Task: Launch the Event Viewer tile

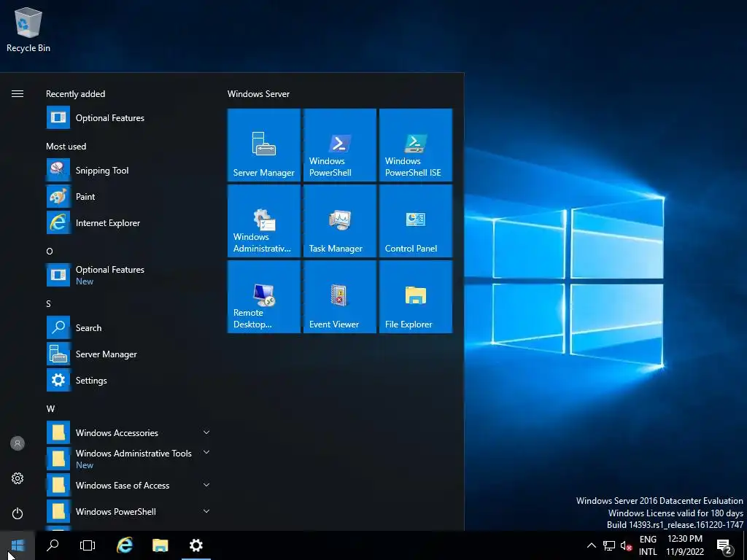Action: click(x=340, y=296)
